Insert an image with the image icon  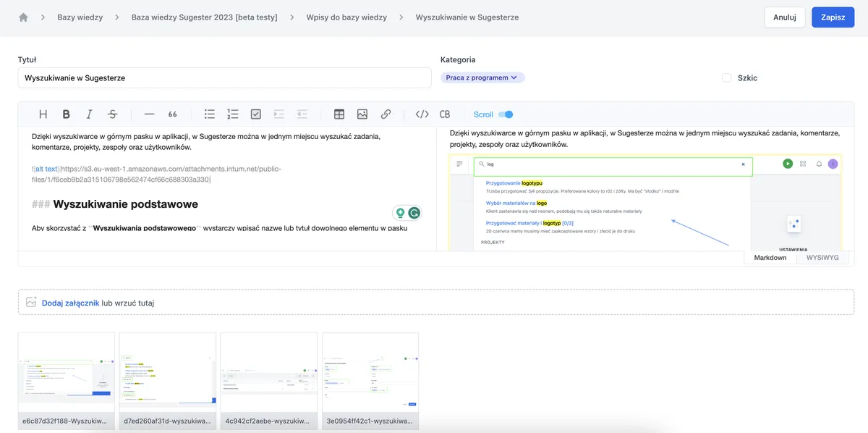[362, 114]
